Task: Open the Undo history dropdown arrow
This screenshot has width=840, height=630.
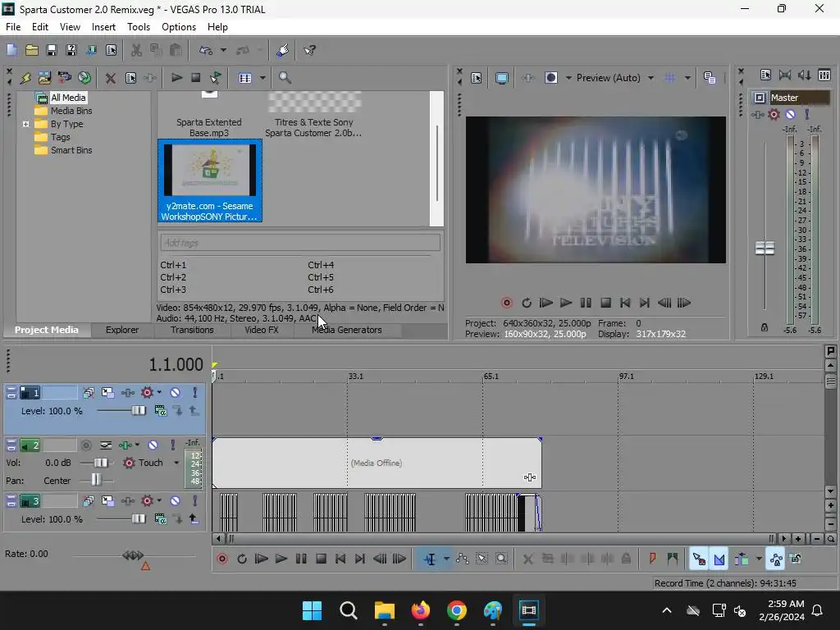Action: [223, 50]
